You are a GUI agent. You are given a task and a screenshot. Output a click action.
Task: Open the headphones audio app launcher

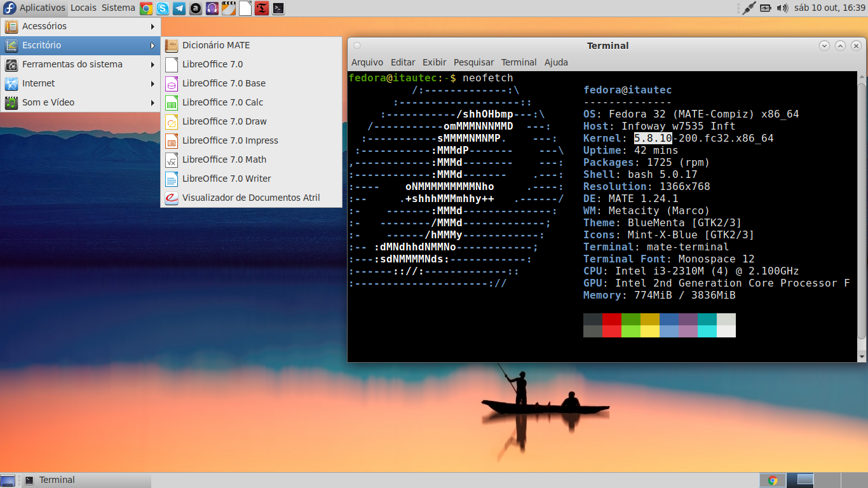click(212, 8)
